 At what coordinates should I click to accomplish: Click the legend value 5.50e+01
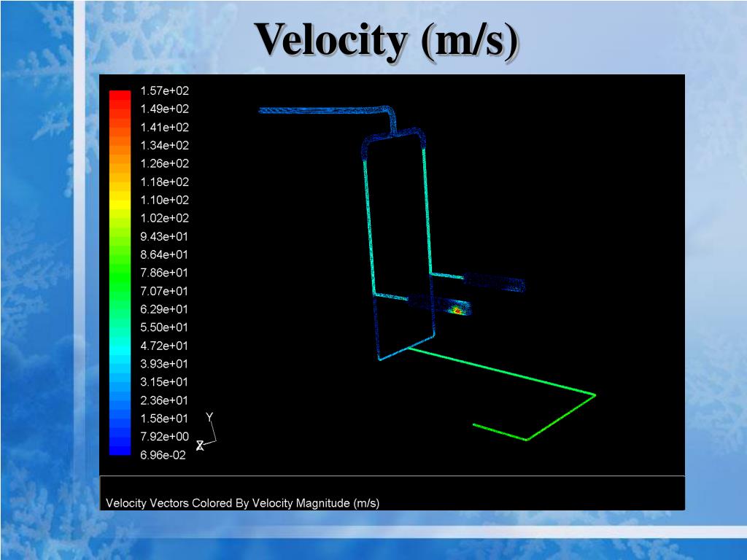point(164,327)
